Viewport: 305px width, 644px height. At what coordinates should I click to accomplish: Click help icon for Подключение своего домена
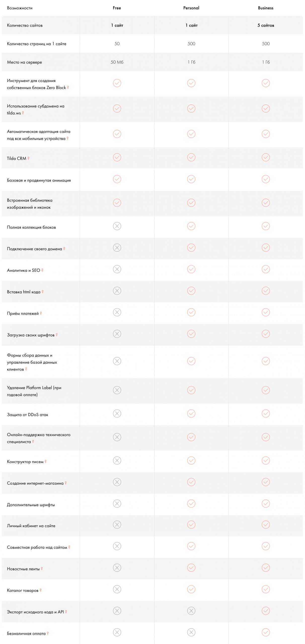64,249
